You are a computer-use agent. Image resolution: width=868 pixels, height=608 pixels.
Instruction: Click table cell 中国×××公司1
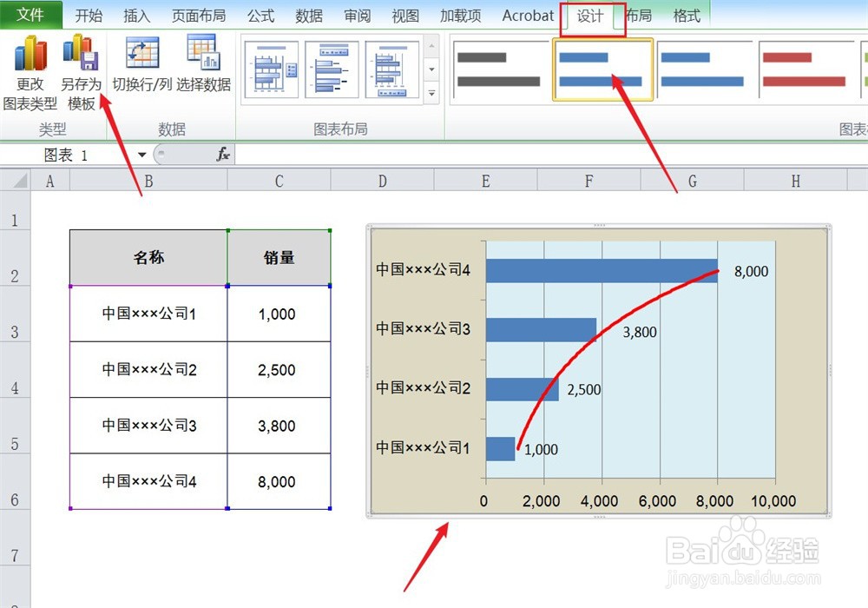[x=148, y=314]
